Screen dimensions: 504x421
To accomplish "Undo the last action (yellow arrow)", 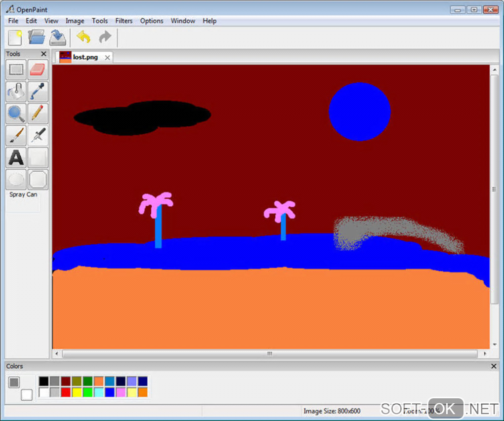I will [x=84, y=37].
